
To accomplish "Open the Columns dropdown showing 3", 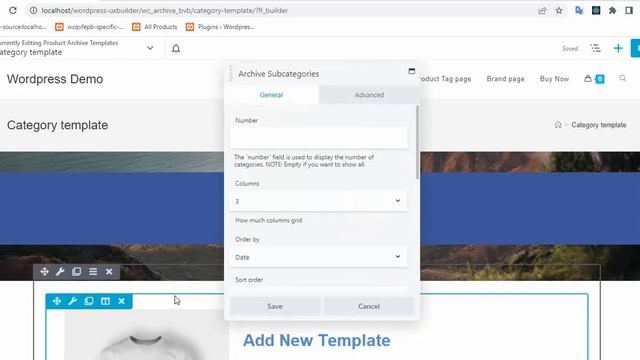I will [x=318, y=201].
